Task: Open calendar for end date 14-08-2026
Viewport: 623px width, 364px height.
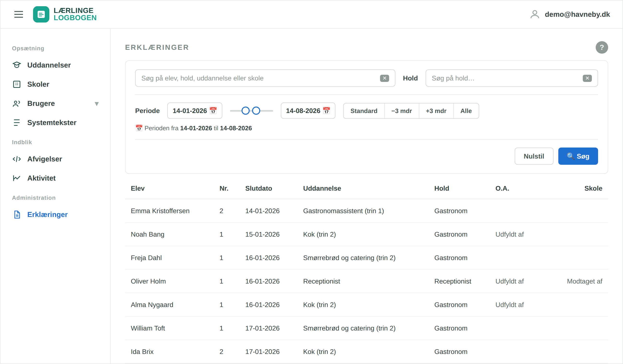Action: click(326, 111)
